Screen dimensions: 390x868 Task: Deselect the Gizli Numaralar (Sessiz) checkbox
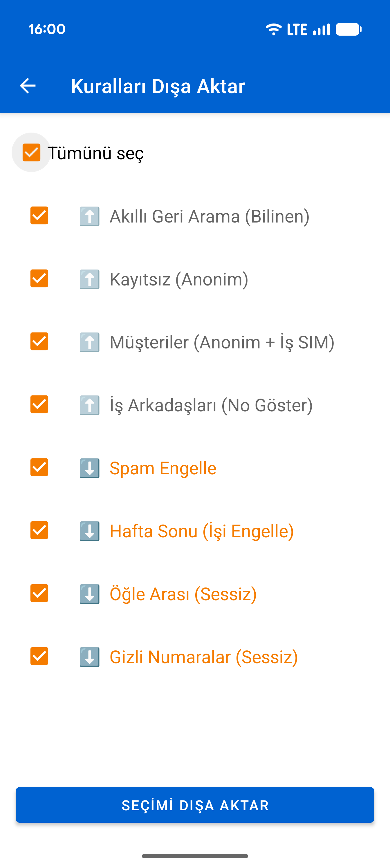(x=39, y=656)
